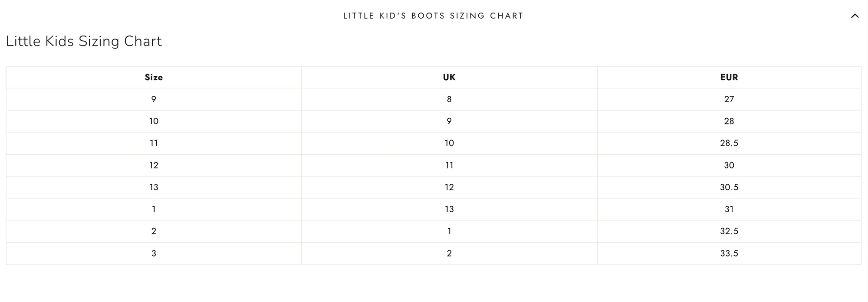Select the EUR 30.5 cell
The width and height of the screenshot is (868, 302).
click(729, 187)
